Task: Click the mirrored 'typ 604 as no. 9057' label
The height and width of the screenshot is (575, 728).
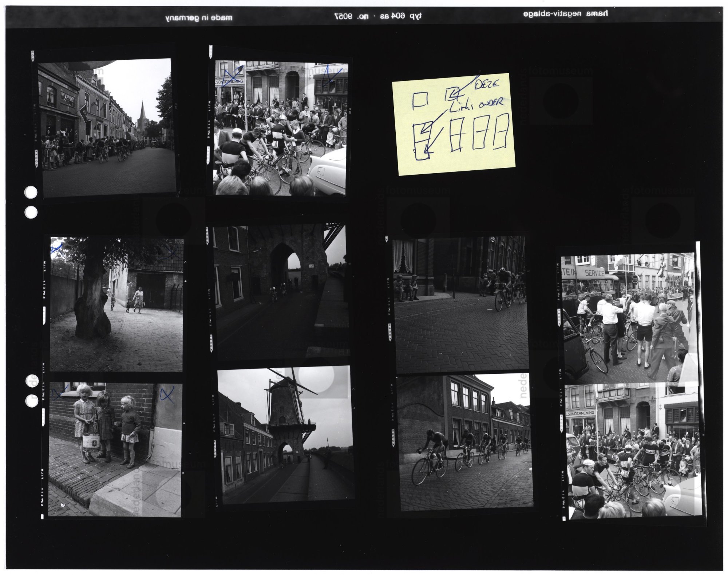Action: coord(379,16)
